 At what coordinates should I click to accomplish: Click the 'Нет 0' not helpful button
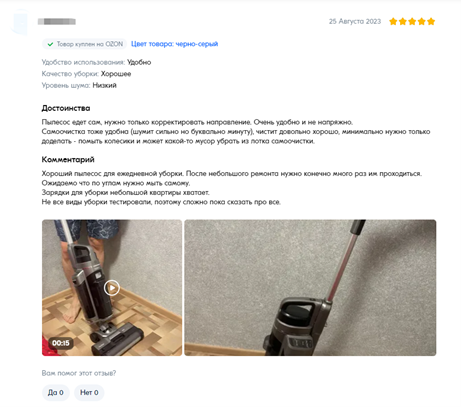[x=89, y=392]
